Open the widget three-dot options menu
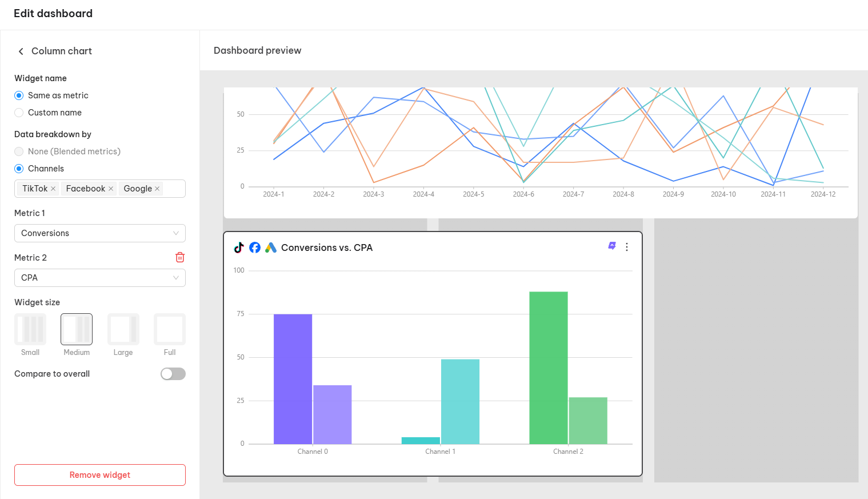Image resolution: width=868 pixels, height=499 pixels. click(x=627, y=247)
